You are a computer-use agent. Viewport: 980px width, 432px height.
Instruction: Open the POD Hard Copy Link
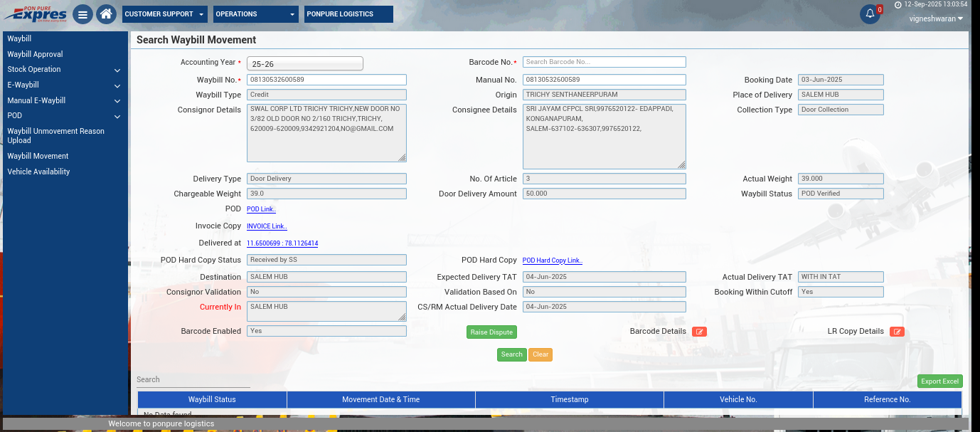(552, 260)
